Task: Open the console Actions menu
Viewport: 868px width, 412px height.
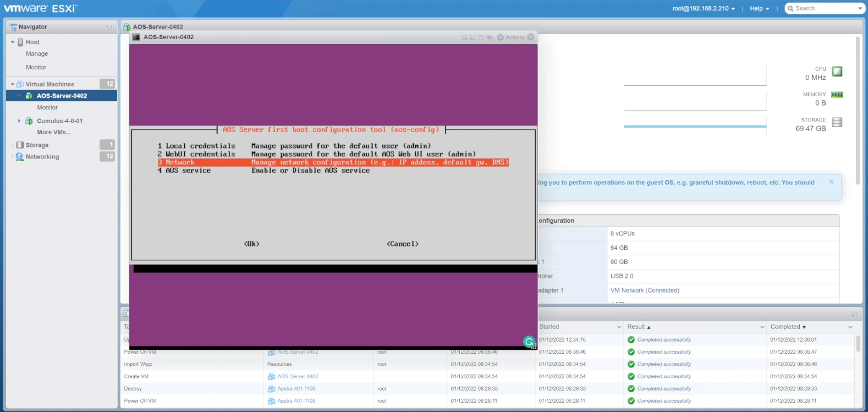Action: pos(510,37)
